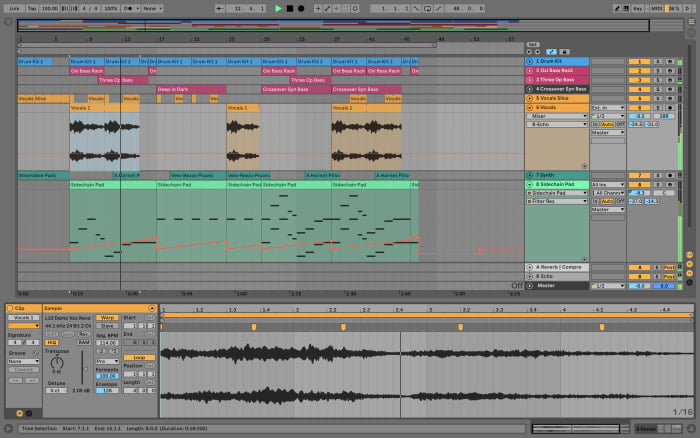The width and height of the screenshot is (700, 438).
Task: Toggle the Warp switch on the sample
Action: [x=107, y=317]
